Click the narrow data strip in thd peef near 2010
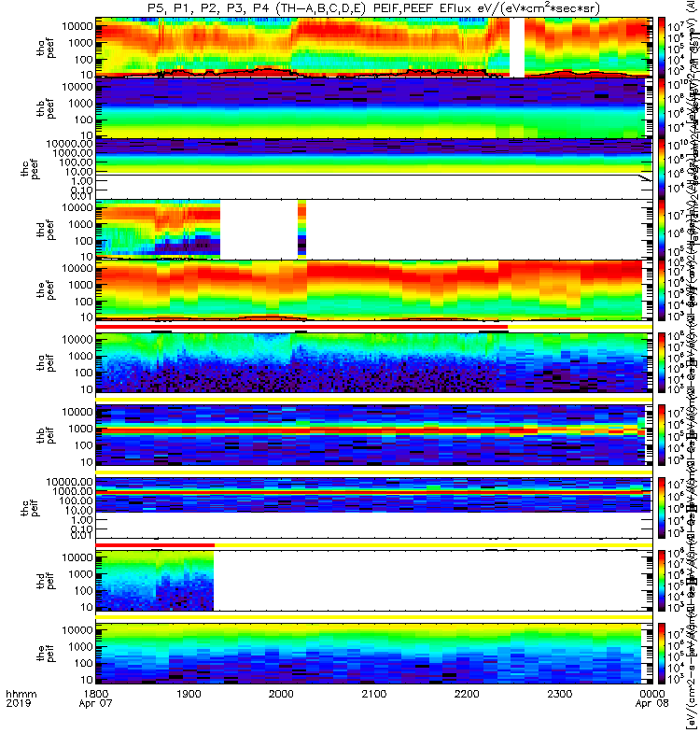 (301, 229)
